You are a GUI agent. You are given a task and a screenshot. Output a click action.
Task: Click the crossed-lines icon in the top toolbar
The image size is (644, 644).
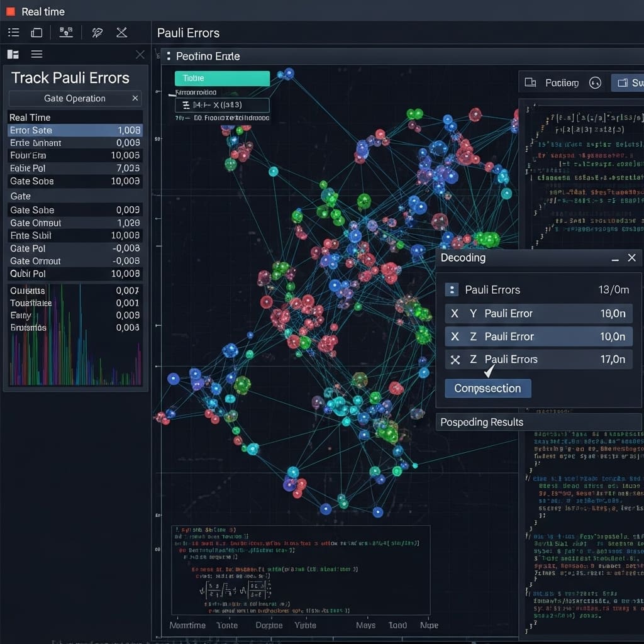[121, 32]
